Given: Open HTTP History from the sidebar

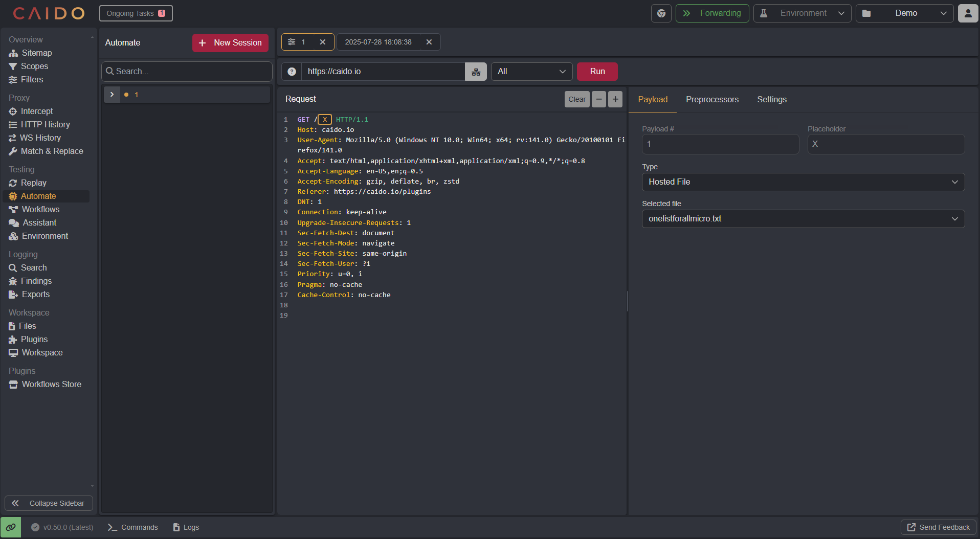Looking at the screenshot, I should (46, 124).
